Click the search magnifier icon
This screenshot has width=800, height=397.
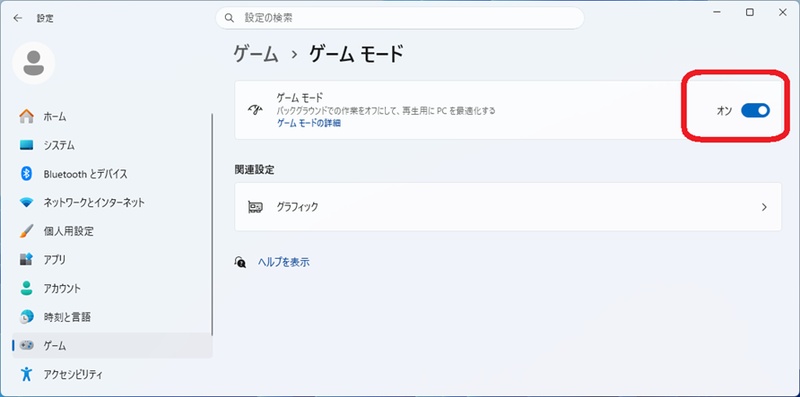coord(230,18)
